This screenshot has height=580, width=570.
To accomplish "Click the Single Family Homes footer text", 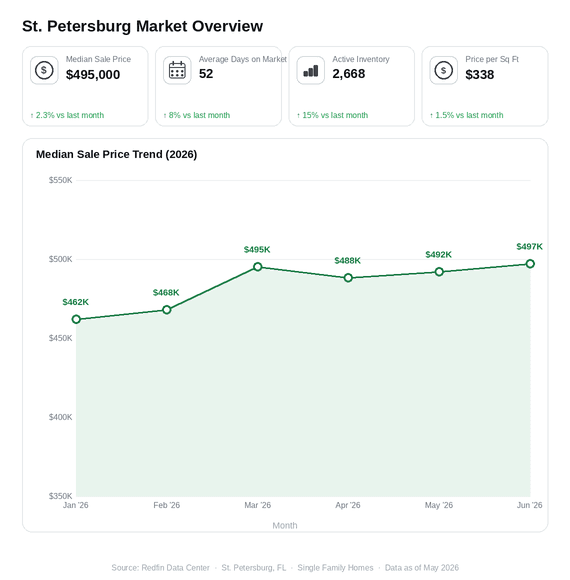I will click(x=335, y=568).
